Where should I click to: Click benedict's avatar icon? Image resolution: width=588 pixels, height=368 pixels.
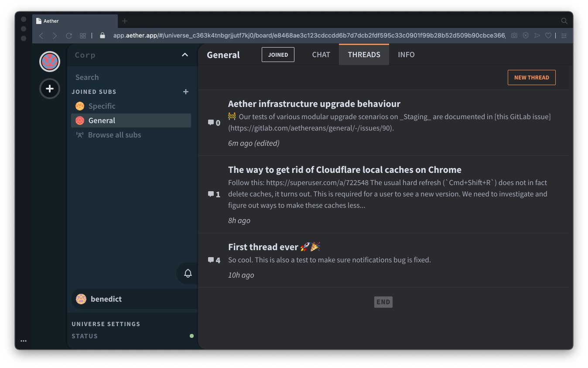81,299
